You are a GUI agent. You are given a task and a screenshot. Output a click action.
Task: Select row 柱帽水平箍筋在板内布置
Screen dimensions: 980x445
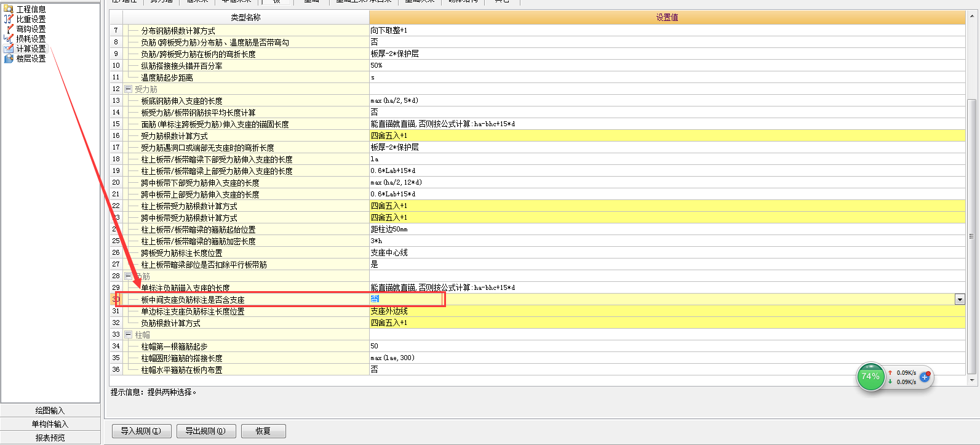tap(181, 369)
